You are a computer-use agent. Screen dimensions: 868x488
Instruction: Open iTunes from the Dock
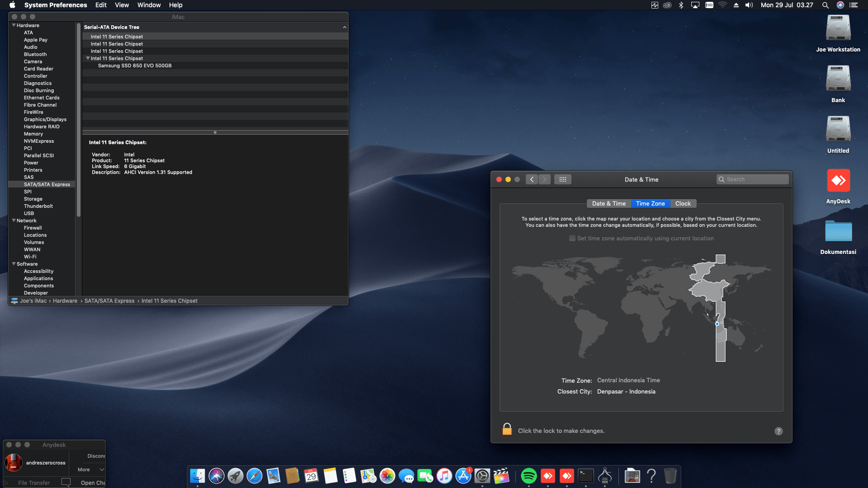444,476
